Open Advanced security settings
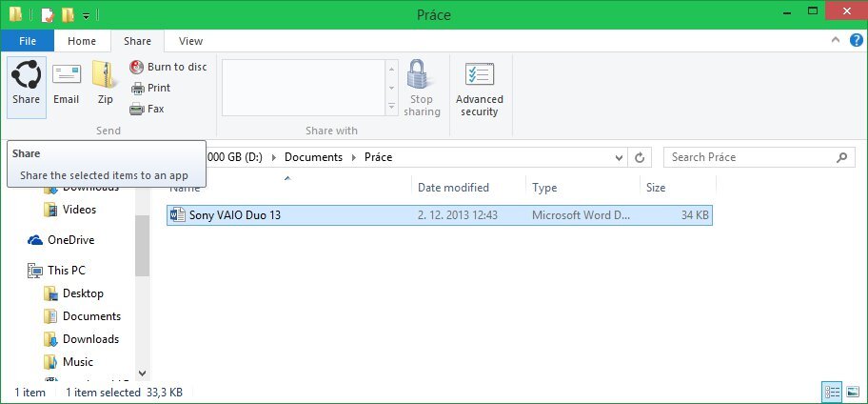The width and height of the screenshot is (868, 404). tap(480, 89)
